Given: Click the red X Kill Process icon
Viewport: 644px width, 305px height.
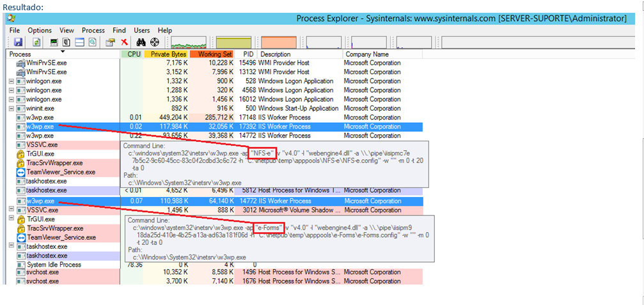Looking at the screenshot, I should coord(124,42).
